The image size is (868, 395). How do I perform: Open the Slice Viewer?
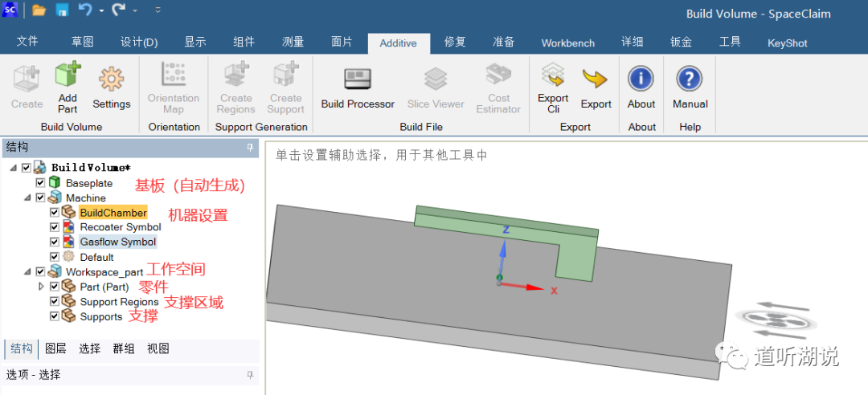click(436, 79)
